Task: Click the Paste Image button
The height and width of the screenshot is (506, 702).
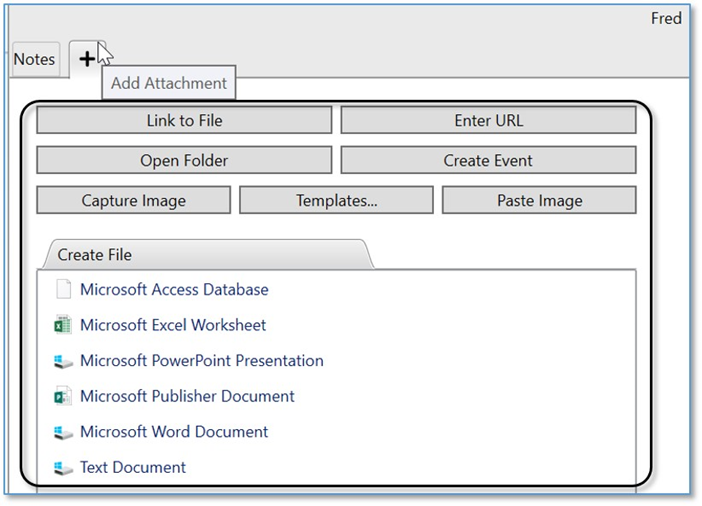Action: coord(539,200)
